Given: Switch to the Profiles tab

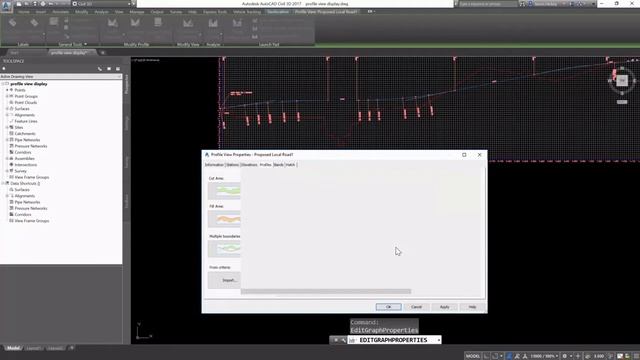Looking at the screenshot, I should click(265, 165).
